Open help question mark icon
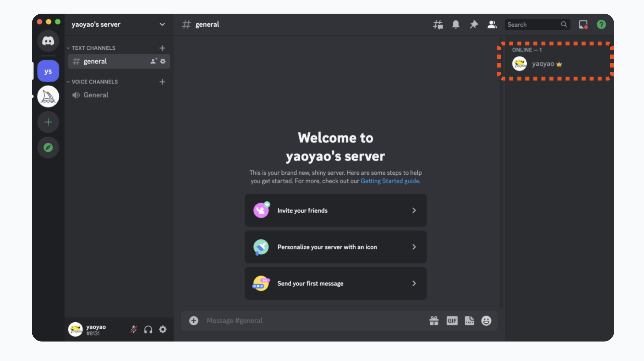Viewport: 644px width, 361px height. tap(601, 24)
